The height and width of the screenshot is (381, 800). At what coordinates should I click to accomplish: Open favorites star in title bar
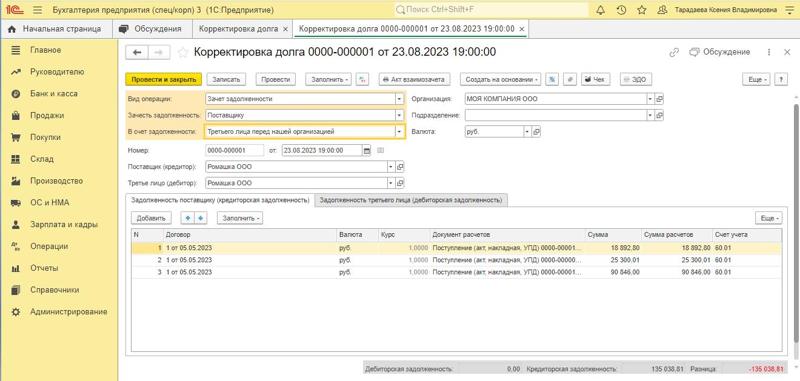[641, 10]
